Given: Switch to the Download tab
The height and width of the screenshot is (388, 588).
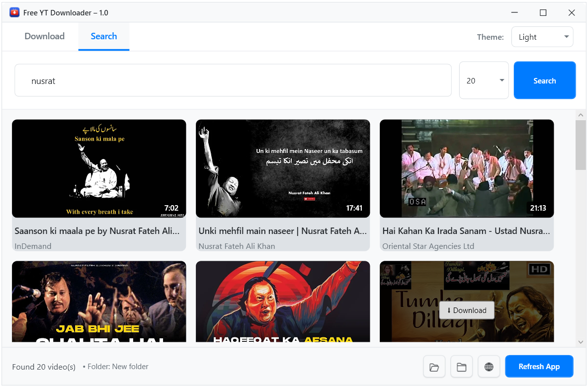Looking at the screenshot, I should click(44, 36).
